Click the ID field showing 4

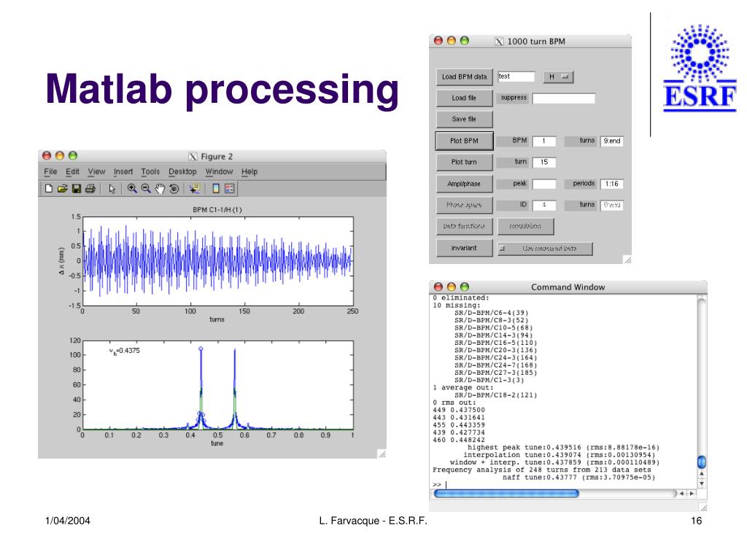pos(544,205)
